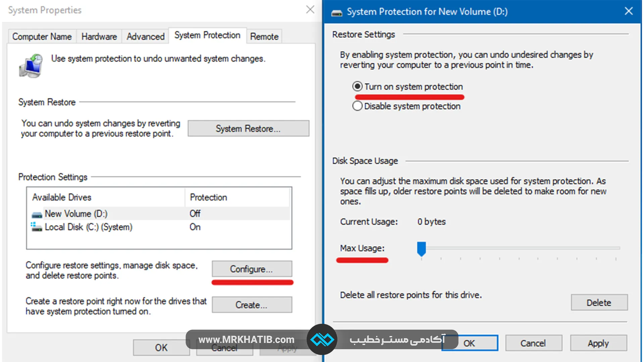Delete all restore points for this drive
644x362 pixels.
pos(599,303)
